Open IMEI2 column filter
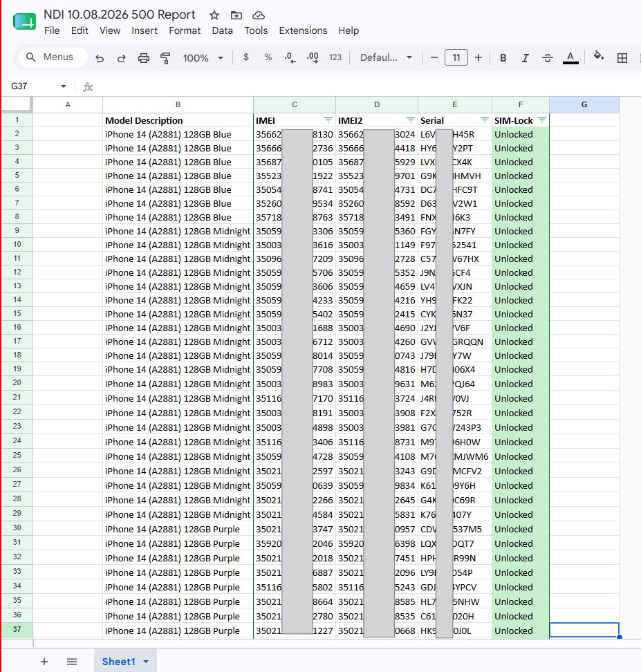 pos(410,120)
